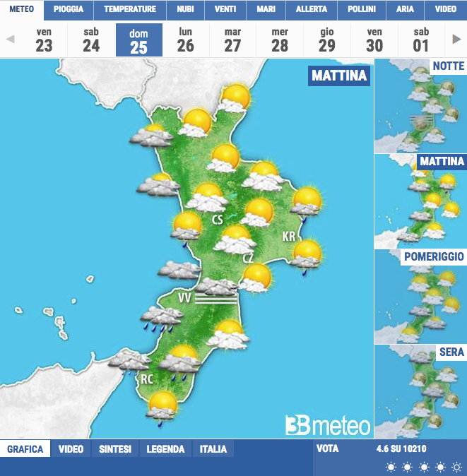Click the VV province label on map
Image resolution: width=467 pixels, height=476 pixels.
(184, 298)
